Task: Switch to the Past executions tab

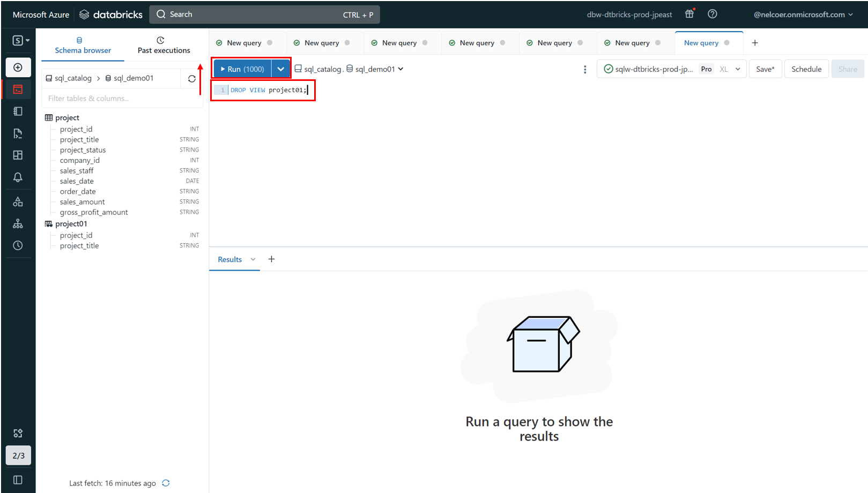Action: (164, 46)
